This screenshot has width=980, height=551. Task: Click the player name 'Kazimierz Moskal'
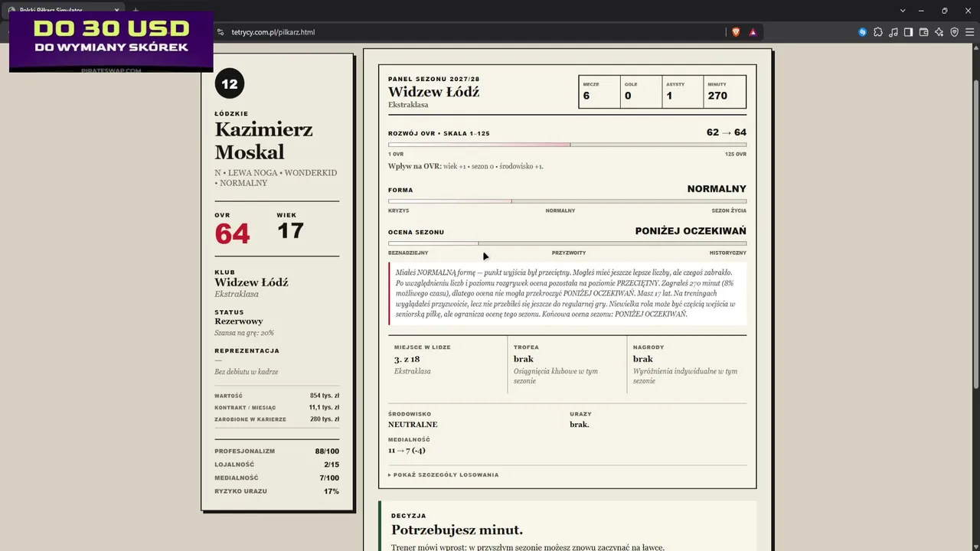(263, 141)
